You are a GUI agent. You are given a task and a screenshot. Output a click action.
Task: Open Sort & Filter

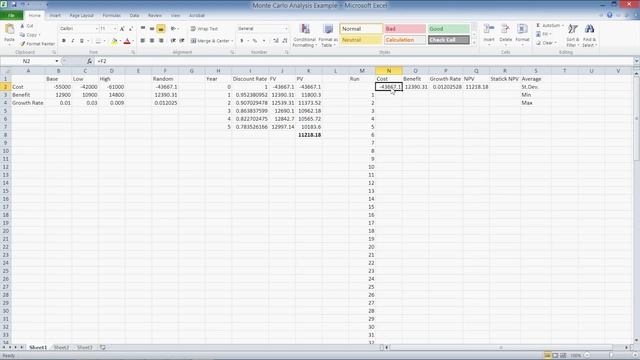coord(573,36)
